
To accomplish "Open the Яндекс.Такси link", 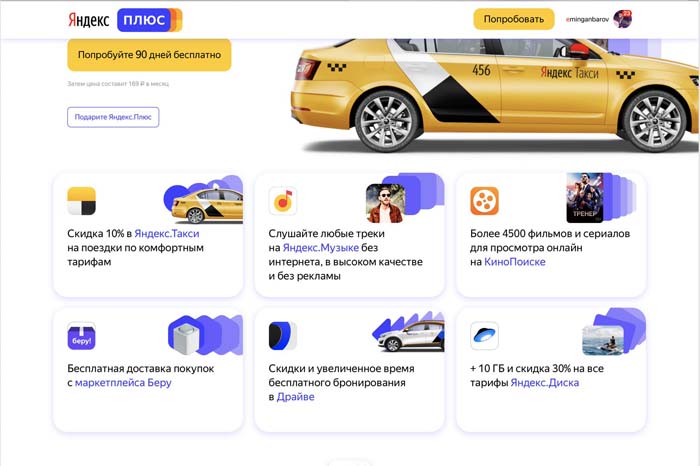I will pos(167,233).
